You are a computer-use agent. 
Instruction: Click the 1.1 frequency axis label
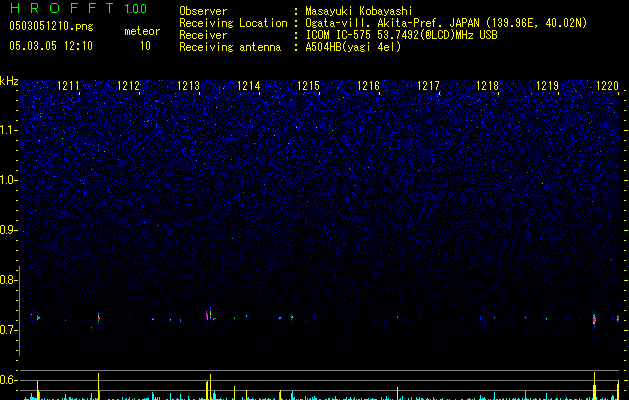pyautogui.click(x=9, y=130)
